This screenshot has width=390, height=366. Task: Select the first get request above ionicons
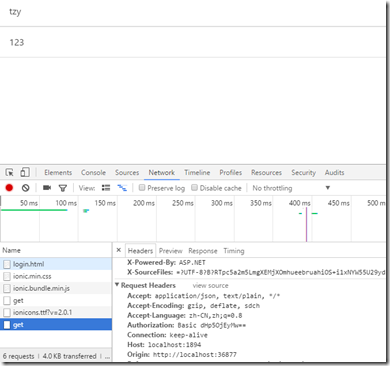coord(56,300)
